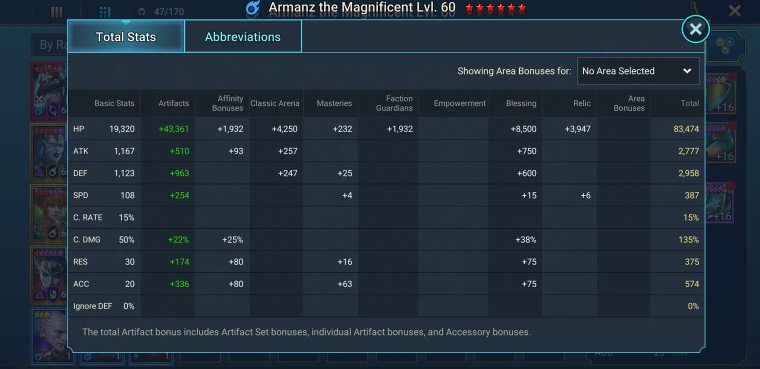760x369 pixels.
Task: Click the C. RATE row label
Action: pos(88,218)
